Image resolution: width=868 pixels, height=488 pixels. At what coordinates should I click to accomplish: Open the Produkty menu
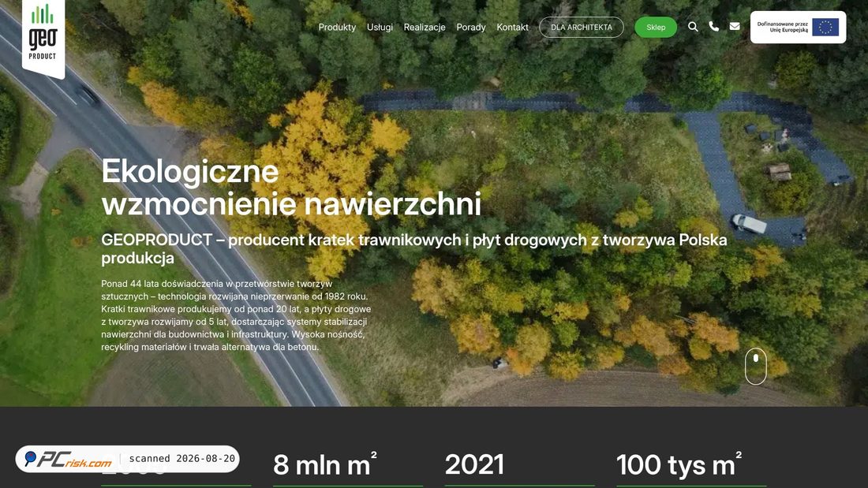pyautogui.click(x=337, y=27)
